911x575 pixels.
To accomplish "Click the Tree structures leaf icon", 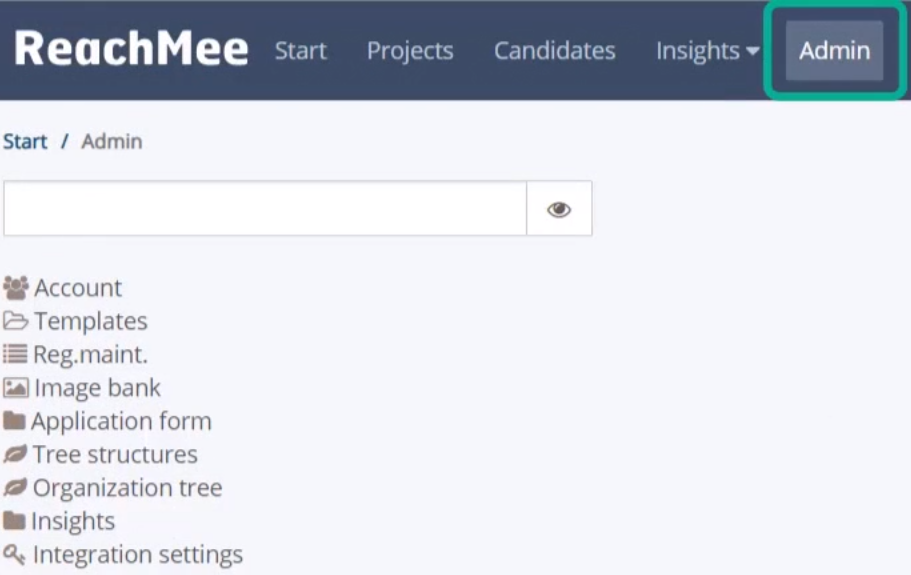I will pos(15,454).
